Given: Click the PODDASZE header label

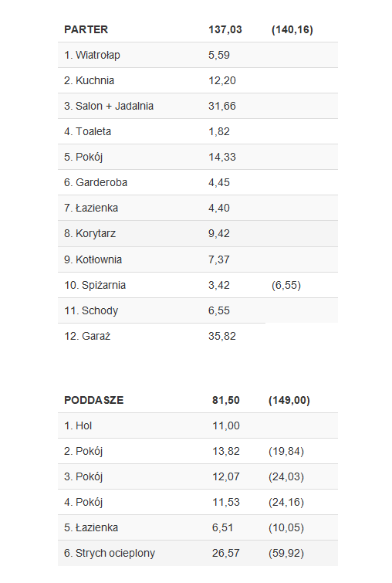Looking at the screenshot, I should coord(93,400).
